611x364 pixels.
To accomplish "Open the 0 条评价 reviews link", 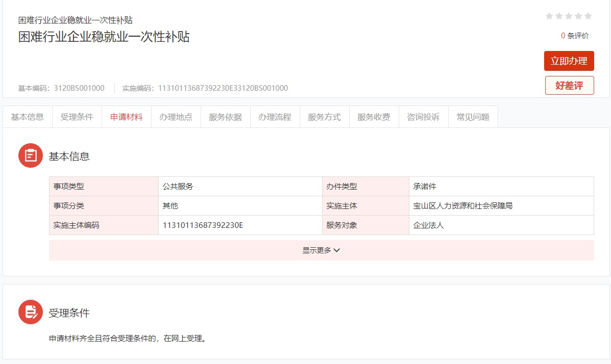I will click(x=575, y=36).
